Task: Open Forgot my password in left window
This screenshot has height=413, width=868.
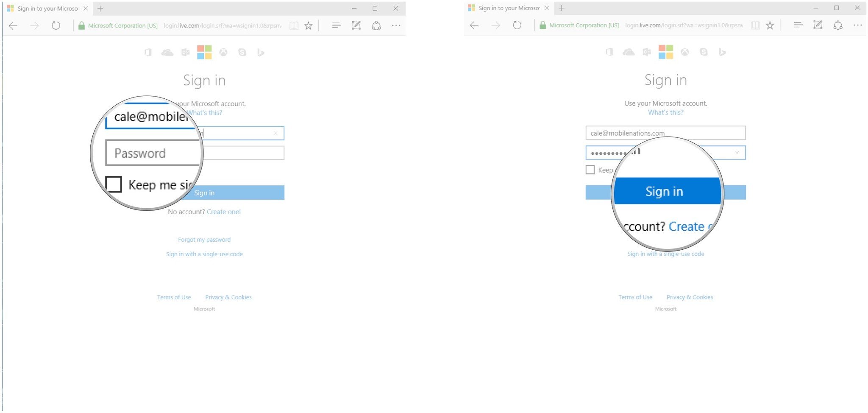Action: pyautogui.click(x=204, y=240)
